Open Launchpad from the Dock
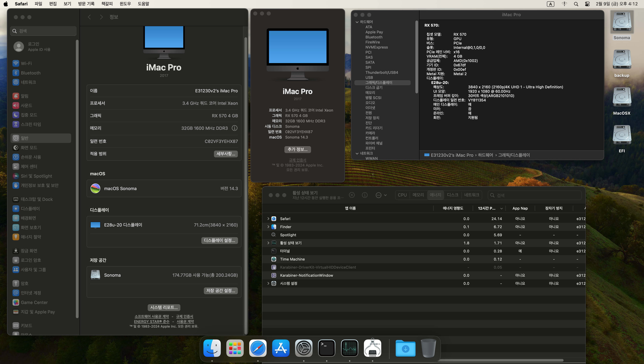The height and width of the screenshot is (364, 644). (x=235, y=348)
